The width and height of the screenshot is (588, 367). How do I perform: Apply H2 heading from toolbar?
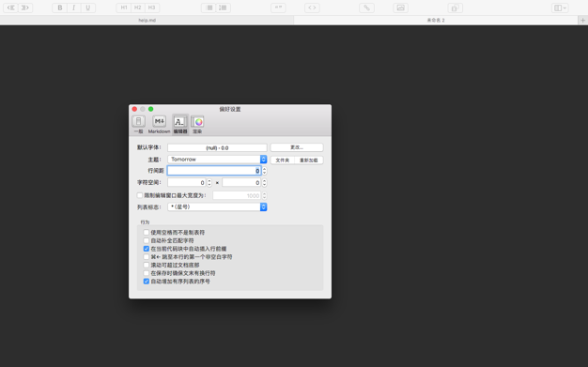tap(138, 8)
